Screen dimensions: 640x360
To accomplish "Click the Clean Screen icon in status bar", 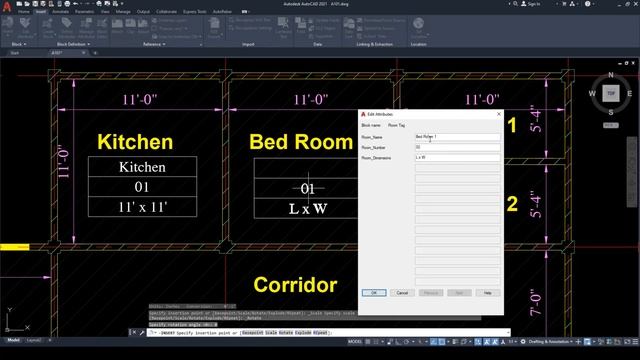I will tap(627, 342).
